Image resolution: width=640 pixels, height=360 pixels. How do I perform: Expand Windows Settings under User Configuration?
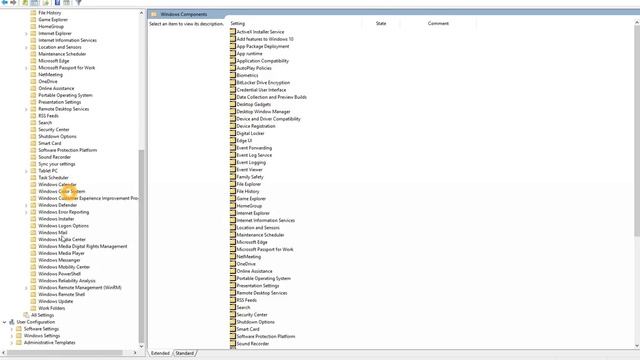[x=12, y=336]
